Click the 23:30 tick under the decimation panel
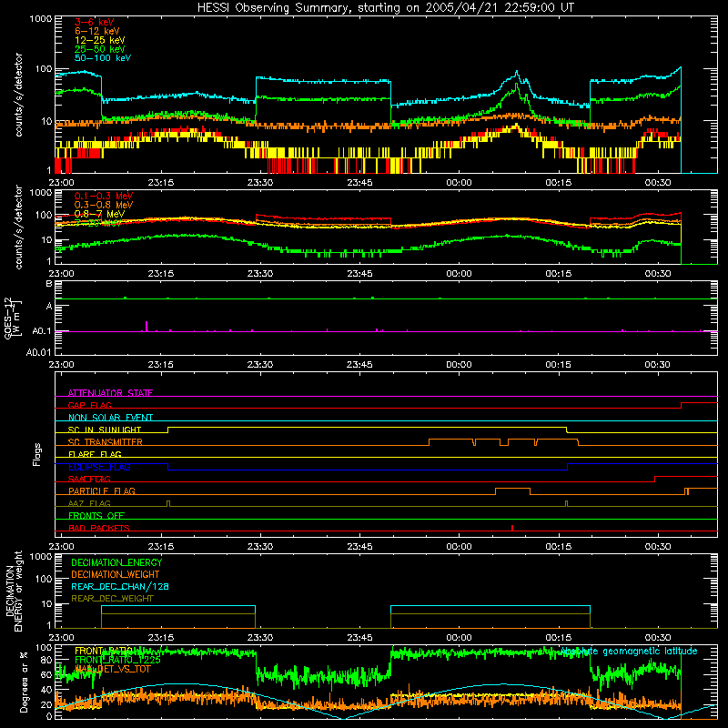Image resolution: width=728 pixels, height=728 pixels. [x=260, y=638]
